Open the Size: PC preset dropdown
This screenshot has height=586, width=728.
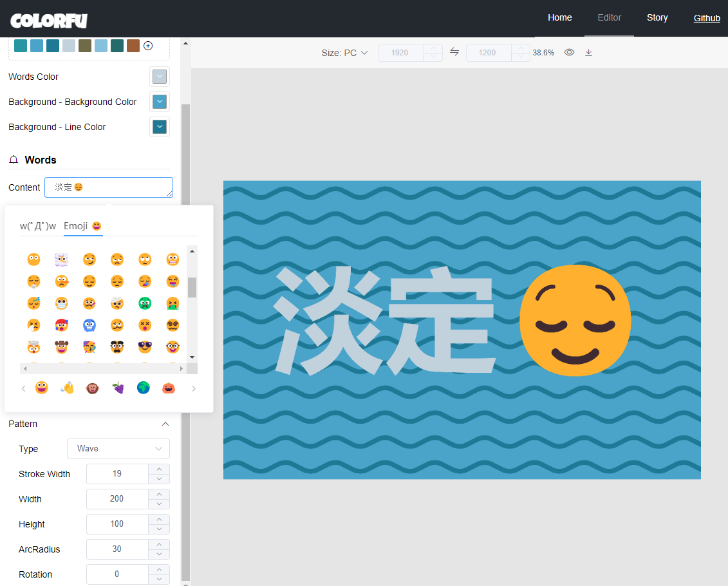click(344, 53)
